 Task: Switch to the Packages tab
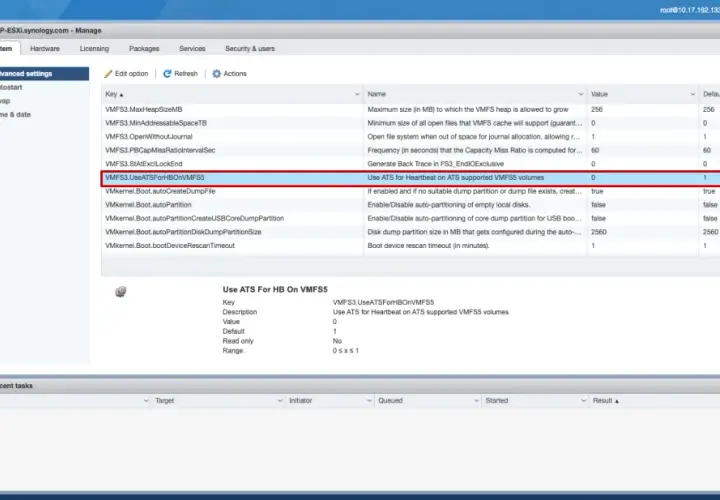tap(144, 49)
